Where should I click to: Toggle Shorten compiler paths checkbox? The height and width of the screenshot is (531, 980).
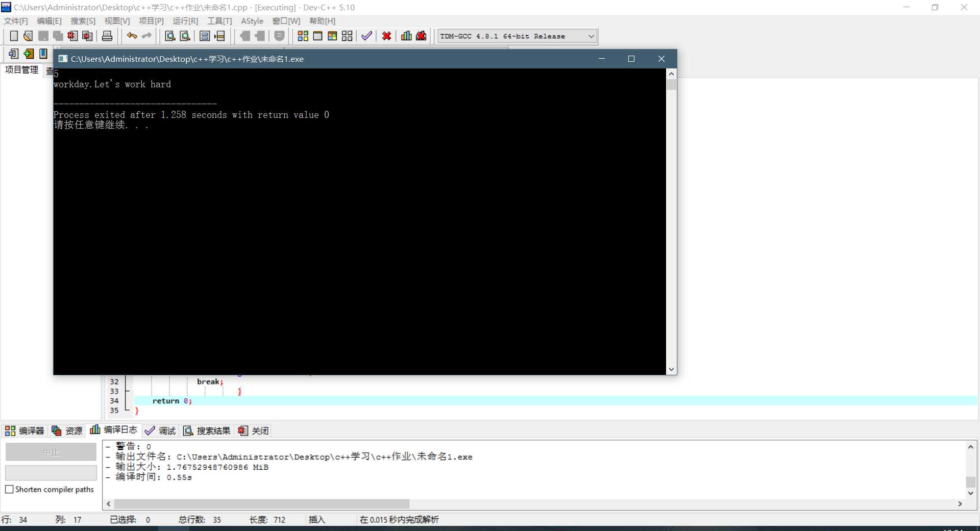click(x=9, y=489)
